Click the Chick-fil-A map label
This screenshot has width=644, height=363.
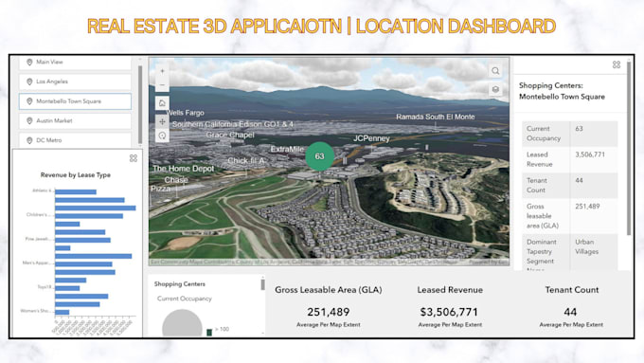[246, 161]
